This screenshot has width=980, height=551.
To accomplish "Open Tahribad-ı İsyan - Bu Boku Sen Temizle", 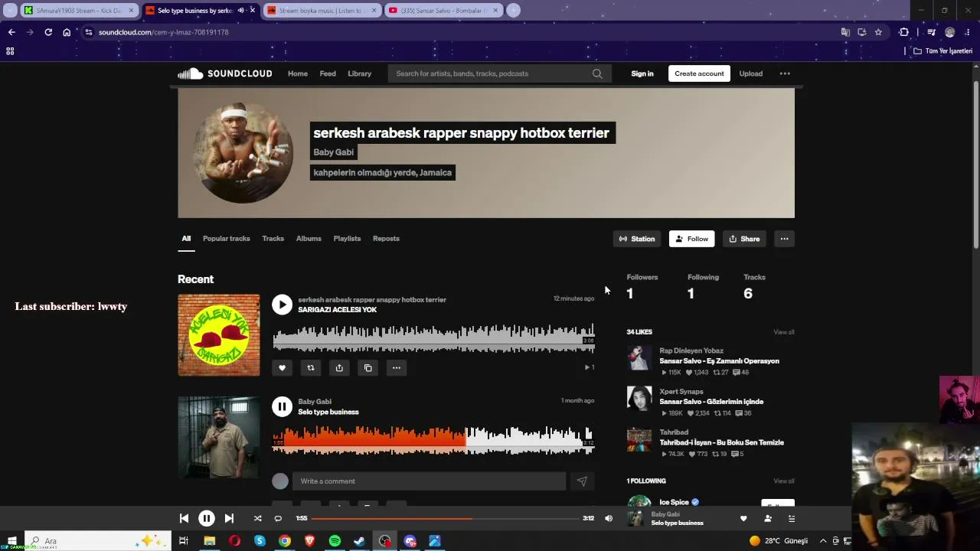I will 722,442.
